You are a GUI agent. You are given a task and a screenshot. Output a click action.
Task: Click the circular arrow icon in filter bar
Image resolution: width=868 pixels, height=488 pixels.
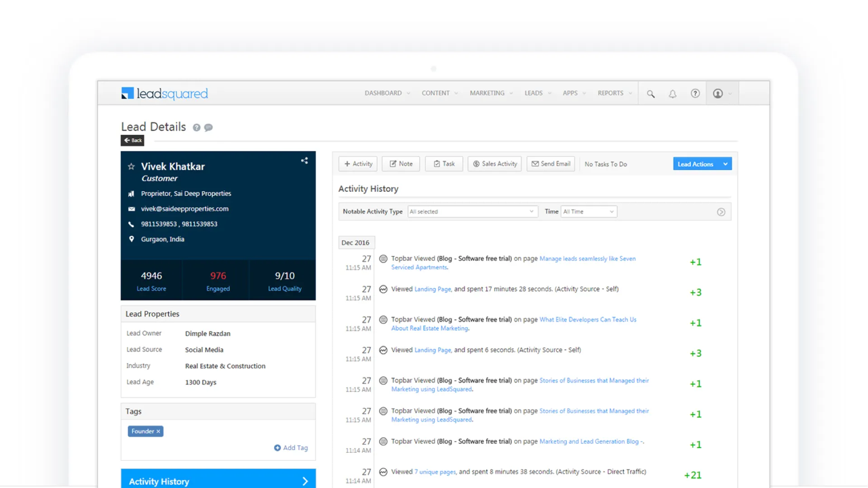point(721,212)
